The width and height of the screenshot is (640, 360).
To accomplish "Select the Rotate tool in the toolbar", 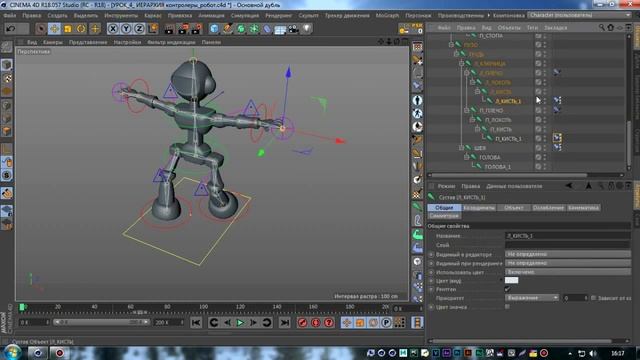I will coord(81,29).
